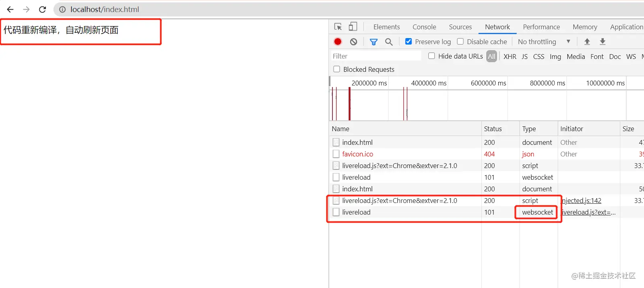The height and width of the screenshot is (288, 644).
Task: Filter requests by CSS
Action: [538, 57]
